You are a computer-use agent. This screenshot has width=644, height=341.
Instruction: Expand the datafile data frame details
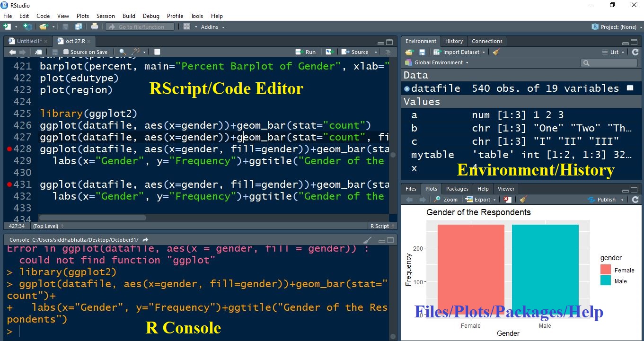(x=407, y=88)
